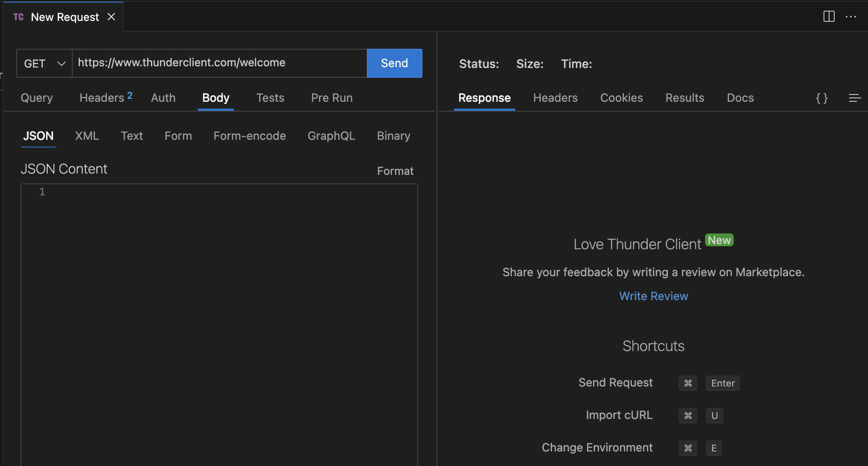Switch to the Headers request tab
This screenshot has width=868, height=466.
102,98
